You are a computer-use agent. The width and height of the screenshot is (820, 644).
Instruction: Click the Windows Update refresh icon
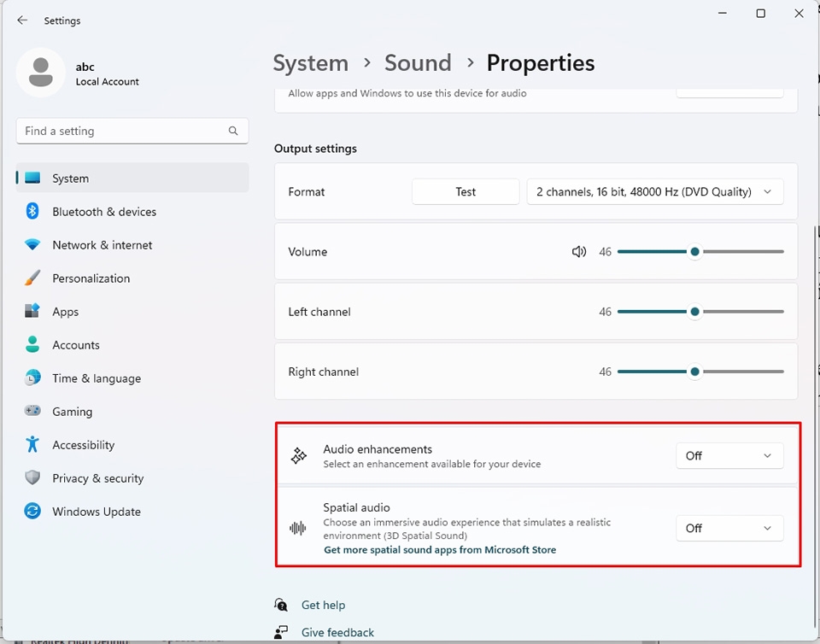pyautogui.click(x=32, y=511)
